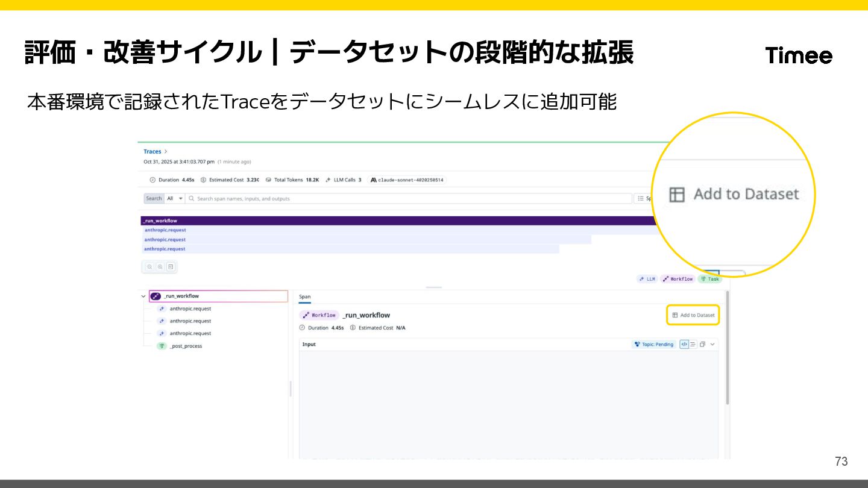Switch Input to list view

point(693,345)
